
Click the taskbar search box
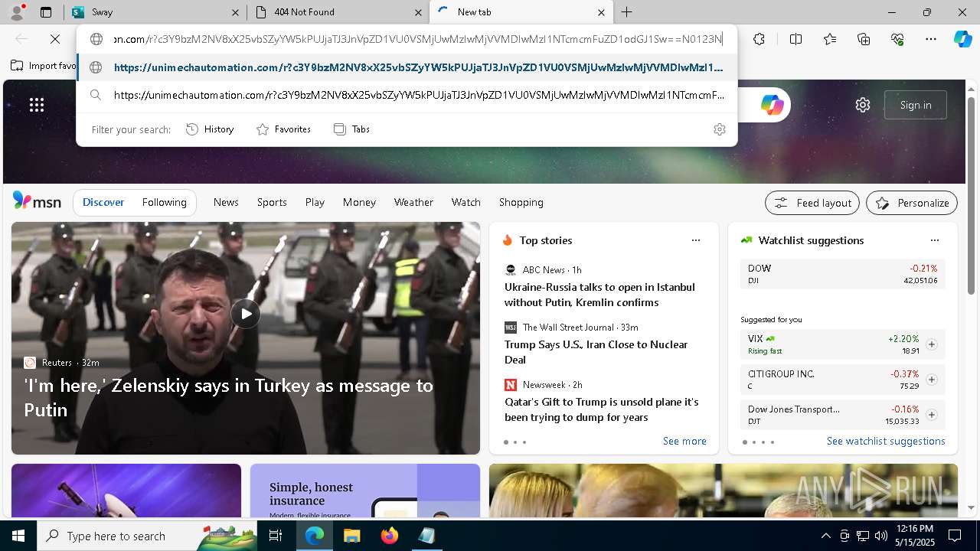(x=147, y=536)
